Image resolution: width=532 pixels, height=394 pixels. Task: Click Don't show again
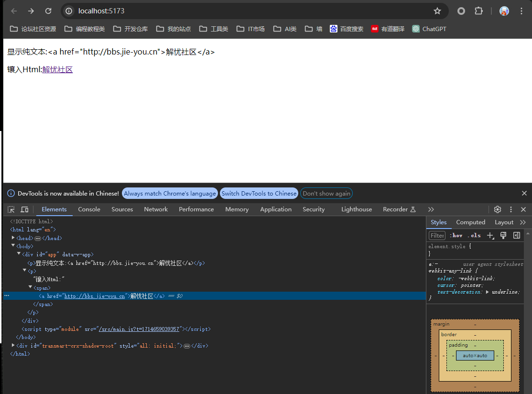tap(326, 194)
